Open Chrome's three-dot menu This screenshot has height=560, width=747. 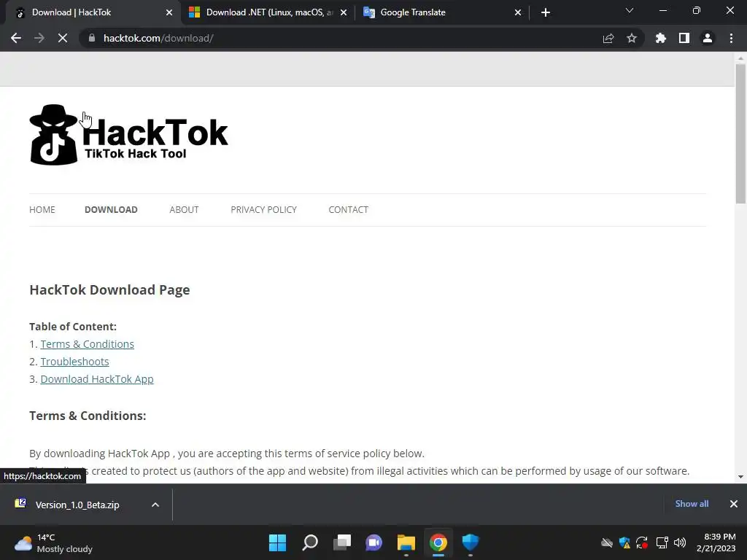pos(731,38)
